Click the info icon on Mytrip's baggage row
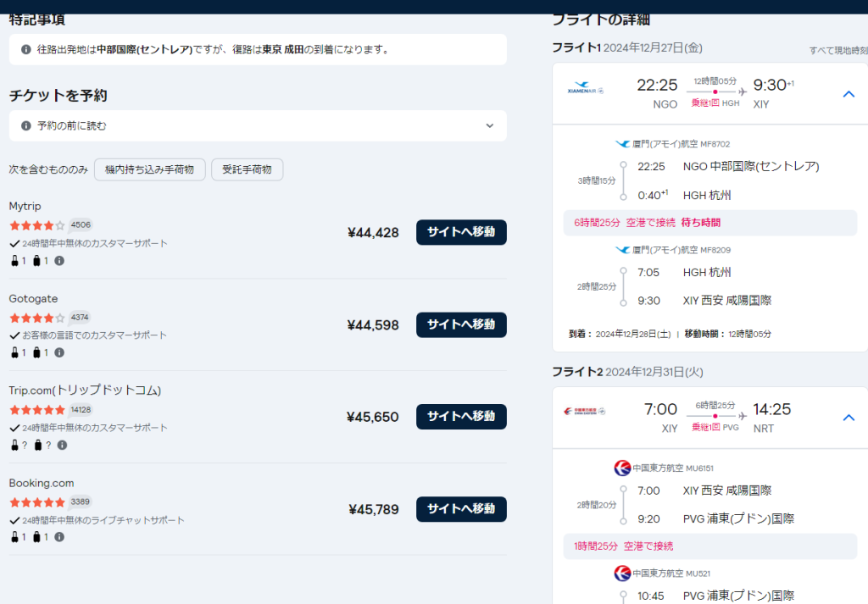 pos(59,261)
